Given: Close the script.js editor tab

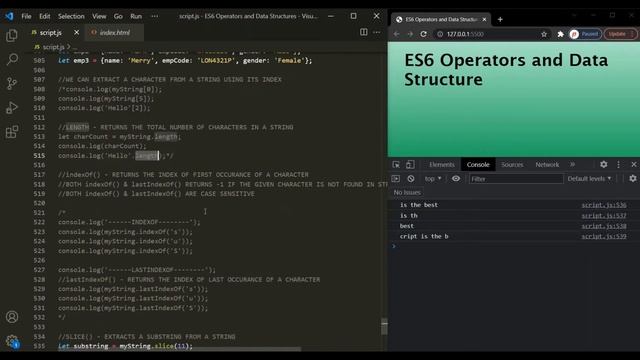Looking at the screenshot, I should [x=76, y=32].
